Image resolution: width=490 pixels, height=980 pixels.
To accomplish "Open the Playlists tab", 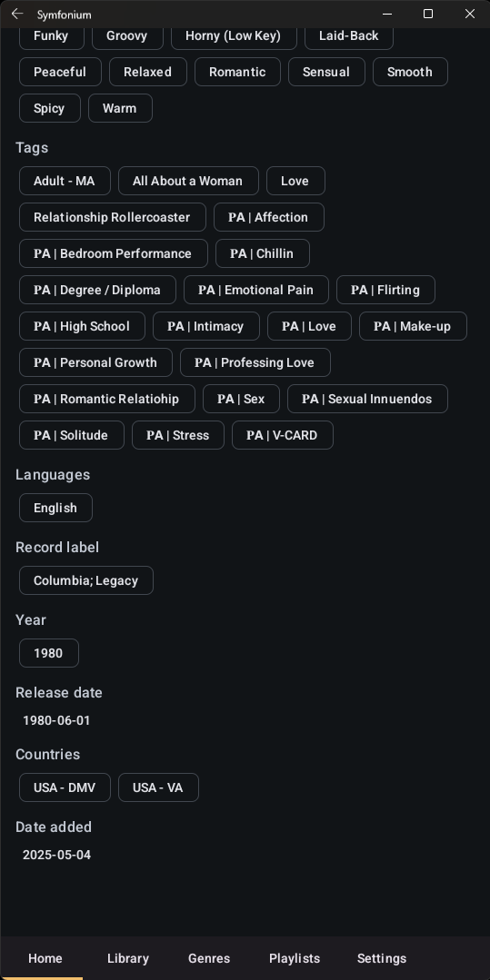I will pyautogui.click(x=295, y=958).
